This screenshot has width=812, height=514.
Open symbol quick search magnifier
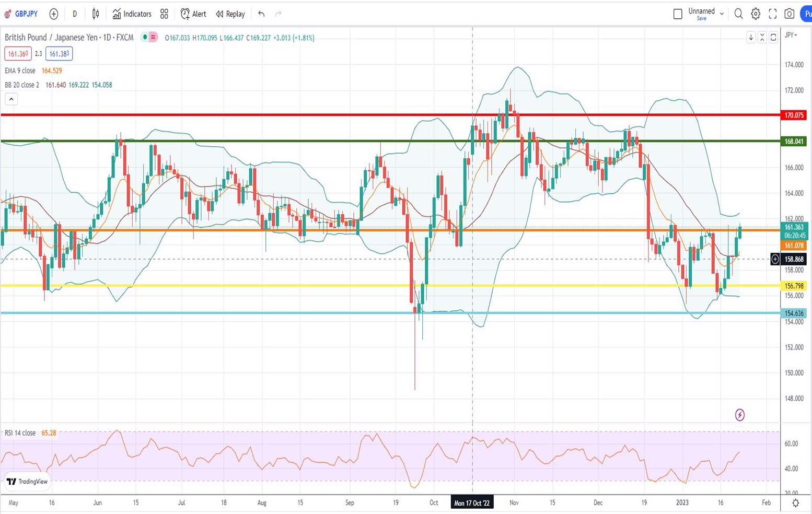coord(738,14)
